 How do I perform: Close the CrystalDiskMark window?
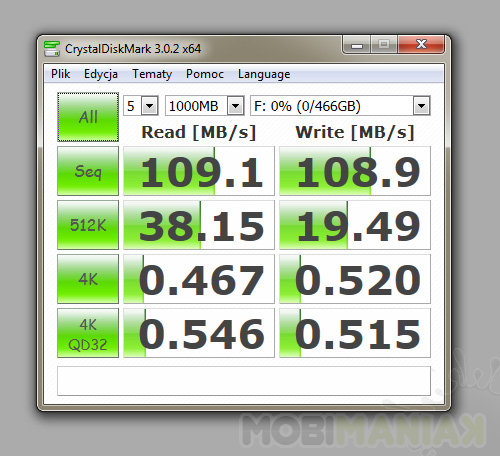(x=421, y=45)
